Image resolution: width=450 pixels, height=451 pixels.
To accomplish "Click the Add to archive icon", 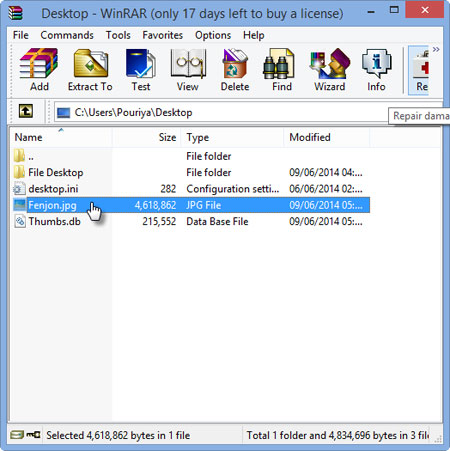I will (39, 70).
